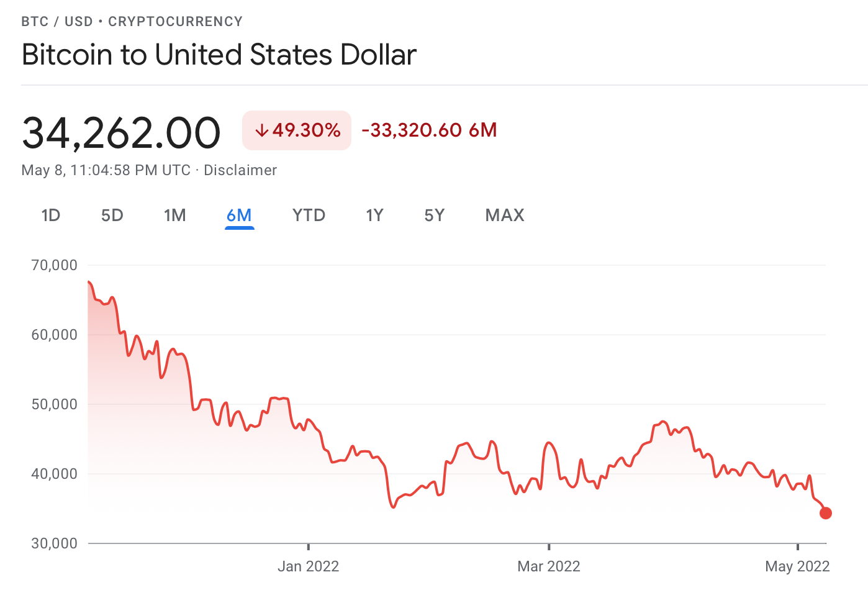Select the 1Y time range
Viewport: 868px width, 590px height.
tap(374, 216)
